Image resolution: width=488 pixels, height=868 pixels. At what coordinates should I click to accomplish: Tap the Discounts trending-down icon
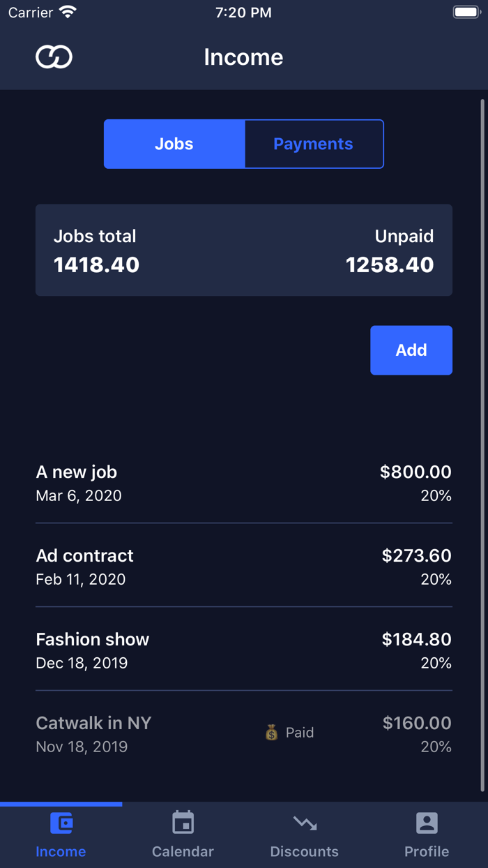click(x=305, y=823)
